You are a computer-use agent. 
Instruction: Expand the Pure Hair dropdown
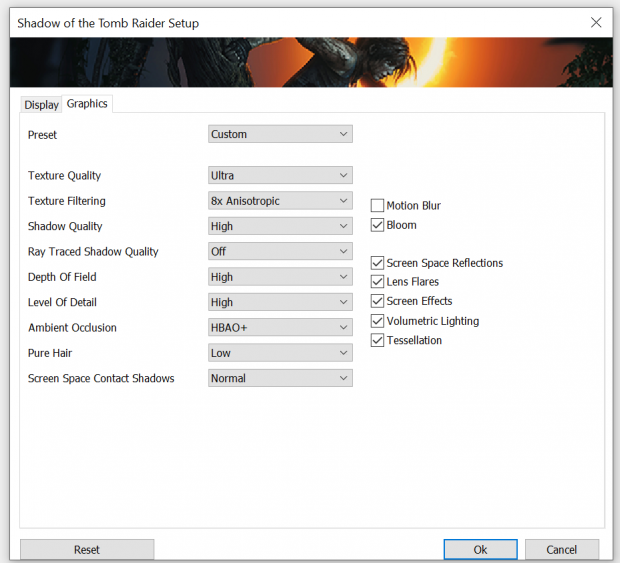coord(280,353)
